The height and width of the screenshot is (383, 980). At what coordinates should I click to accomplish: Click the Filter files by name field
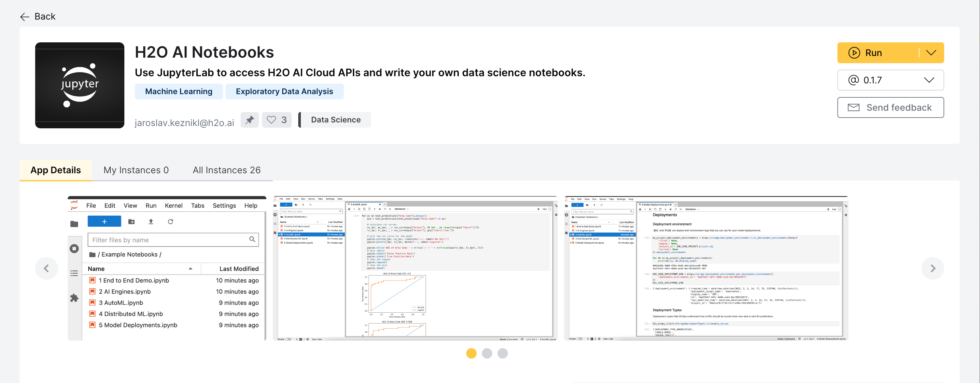click(173, 240)
